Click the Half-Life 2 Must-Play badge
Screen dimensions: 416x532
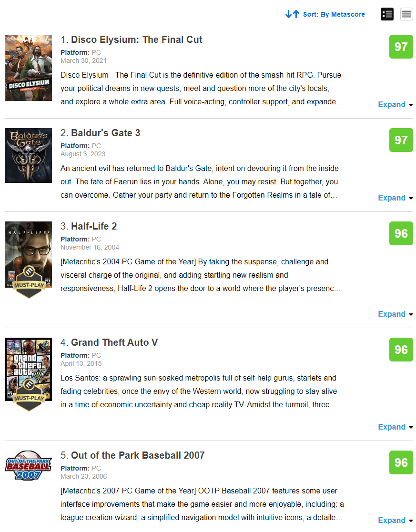coord(29,282)
